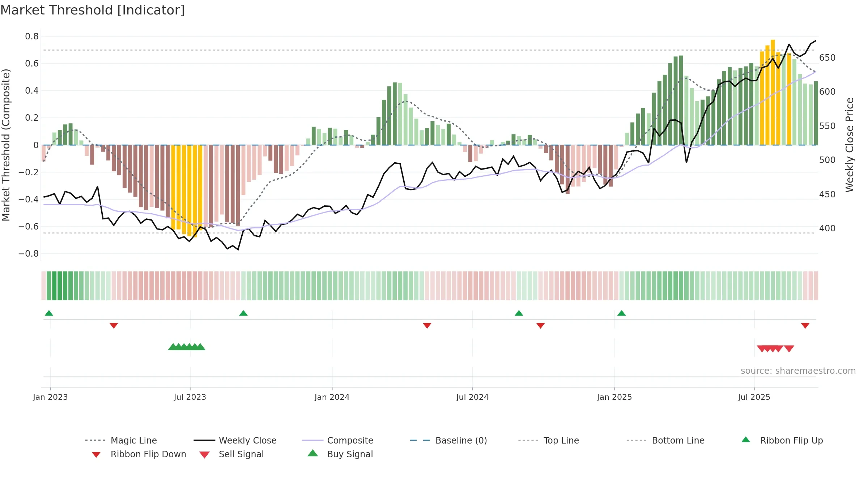Toggle the Magic Line legend entry
This screenshot has width=868, height=488.
point(121,440)
